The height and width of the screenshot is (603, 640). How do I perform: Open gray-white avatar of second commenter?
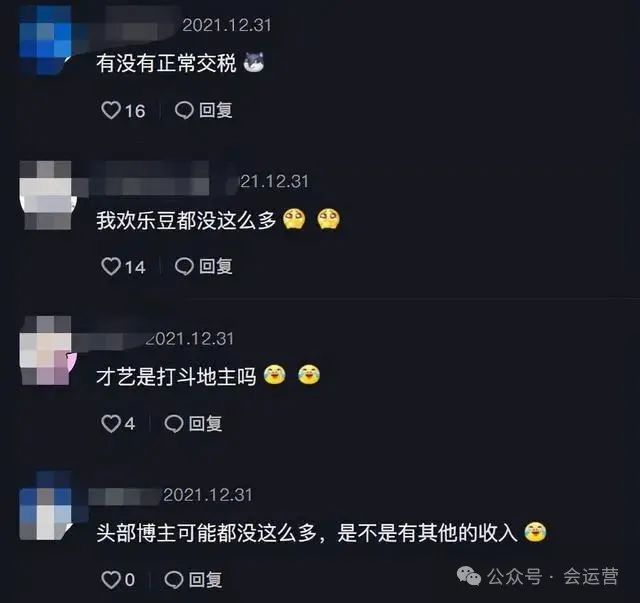pos(48,195)
